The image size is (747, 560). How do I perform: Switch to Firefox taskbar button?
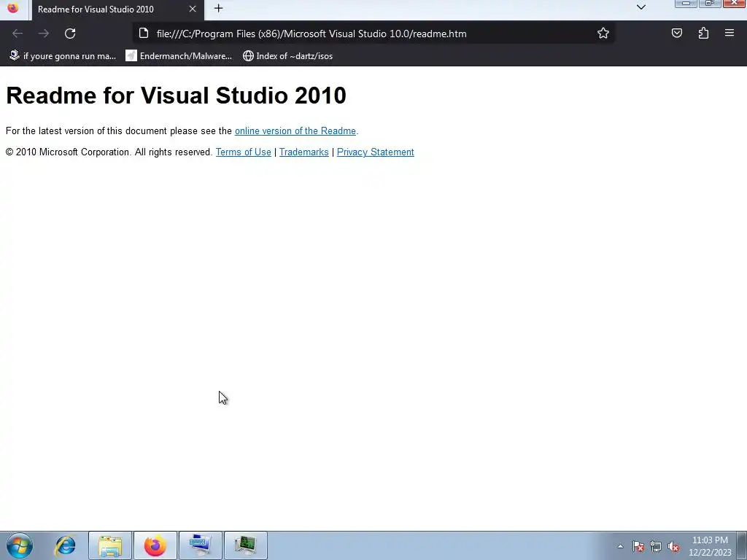(155, 545)
